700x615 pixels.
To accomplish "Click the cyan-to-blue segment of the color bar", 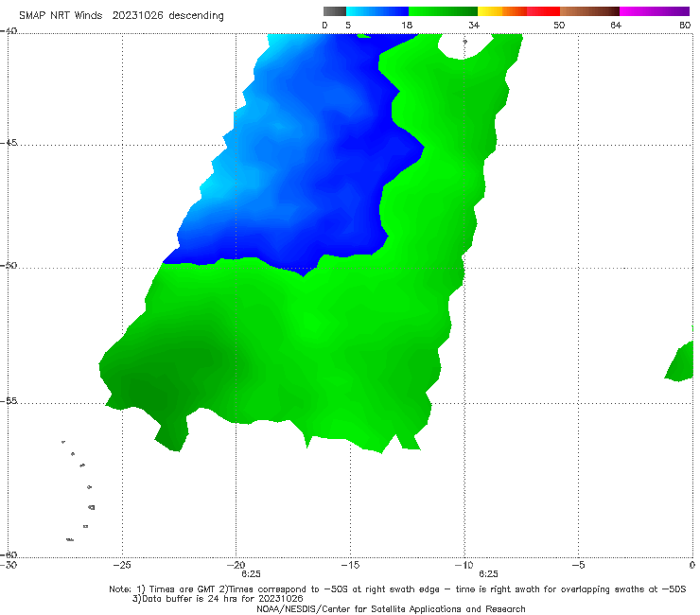I will pyautogui.click(x=377, y=11).
